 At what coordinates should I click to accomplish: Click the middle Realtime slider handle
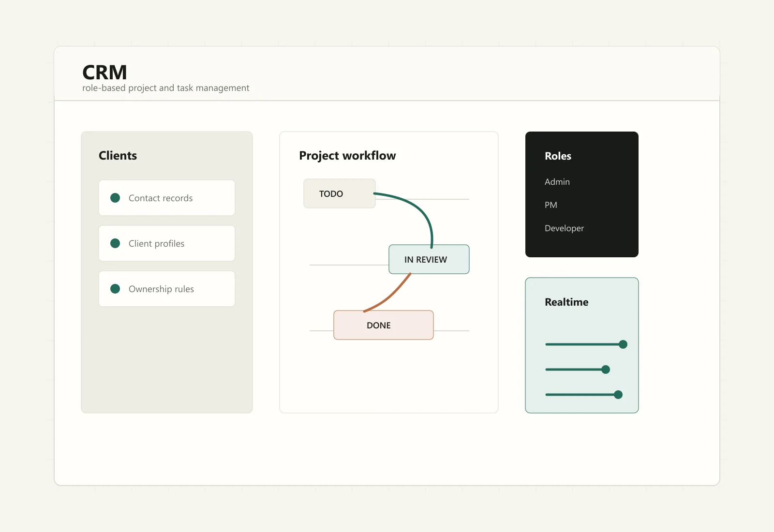606,369
